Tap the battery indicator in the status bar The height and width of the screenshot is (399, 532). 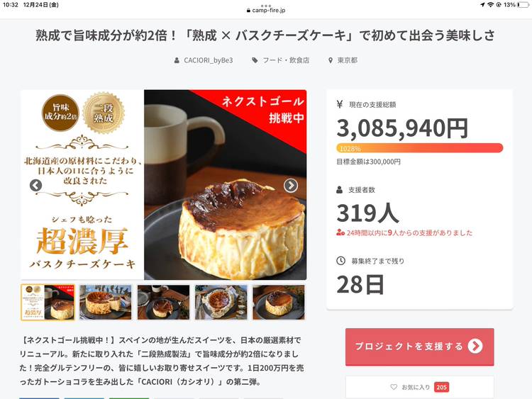pyautogui.click(x=523, y=5)
